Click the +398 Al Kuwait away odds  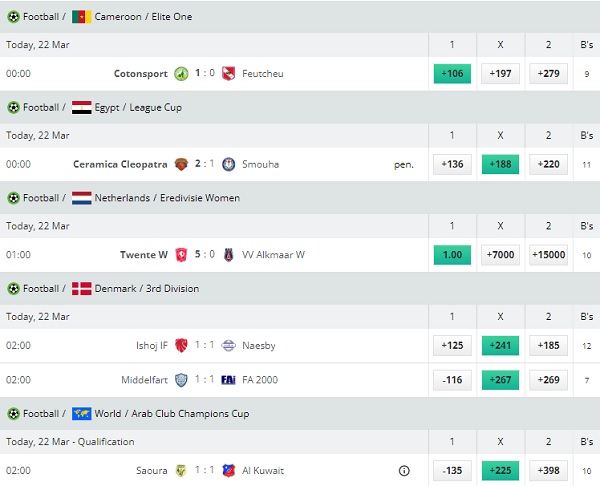pos(548,470)
